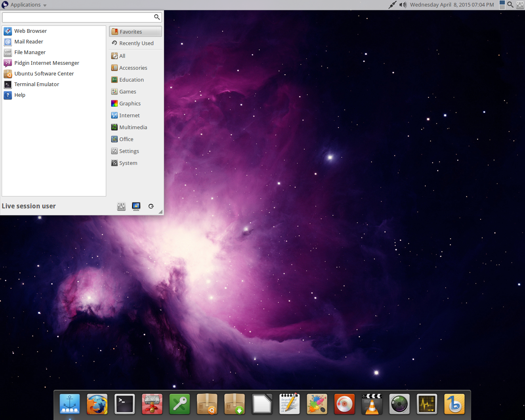
Task: Click the lock screen icon in the menu
Action: tap(136, 206)
